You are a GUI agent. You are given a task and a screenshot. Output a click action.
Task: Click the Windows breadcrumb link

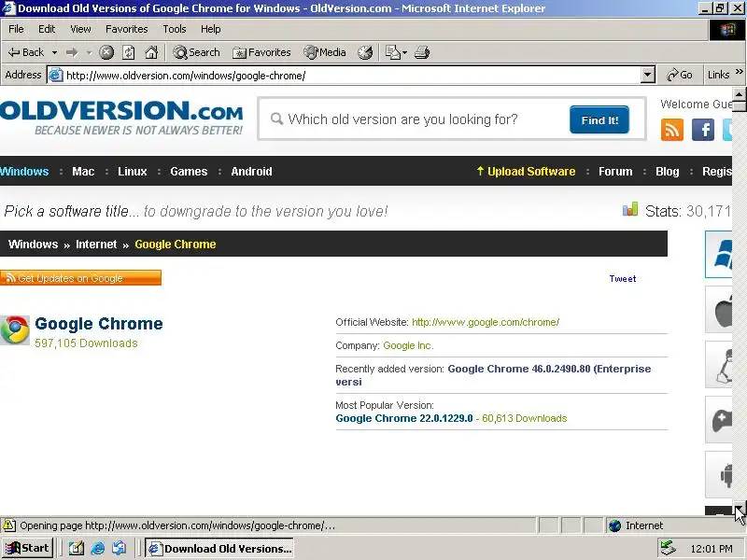[33, 245]
